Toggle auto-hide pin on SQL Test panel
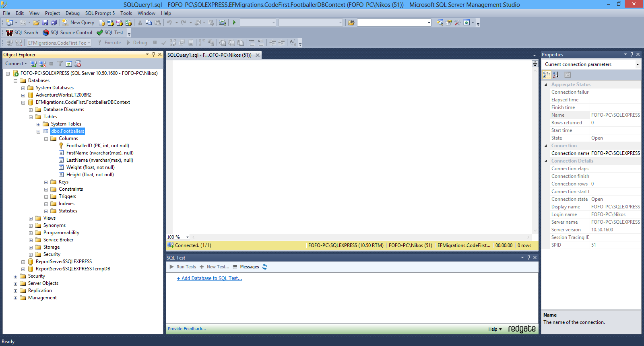The height and width of the screenshot is (346, 644). [x=528, y=257]
